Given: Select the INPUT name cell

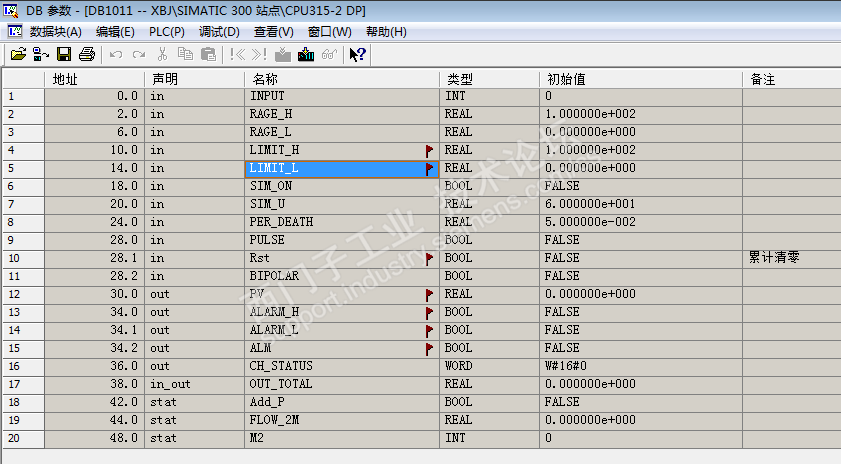Looking at the screenshot, I should click(x=342, y=97).
